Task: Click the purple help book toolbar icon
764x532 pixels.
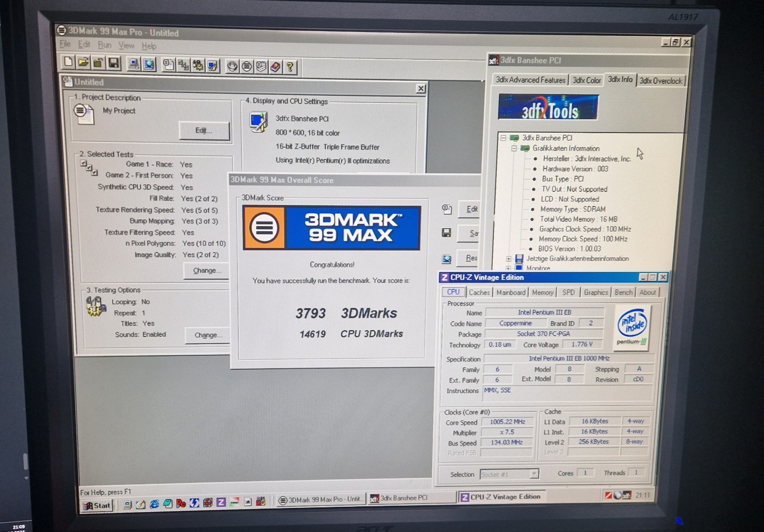Action: point(276,67)
